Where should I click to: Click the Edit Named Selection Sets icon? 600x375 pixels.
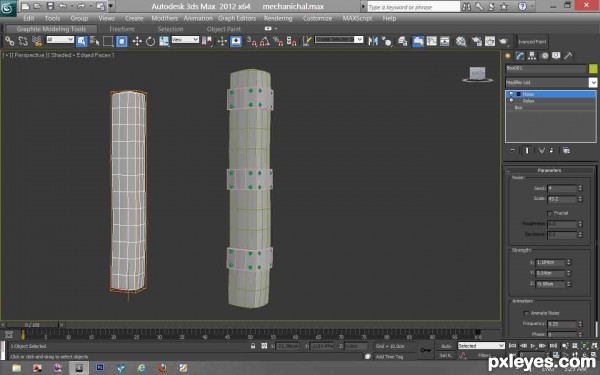(307, 41)
